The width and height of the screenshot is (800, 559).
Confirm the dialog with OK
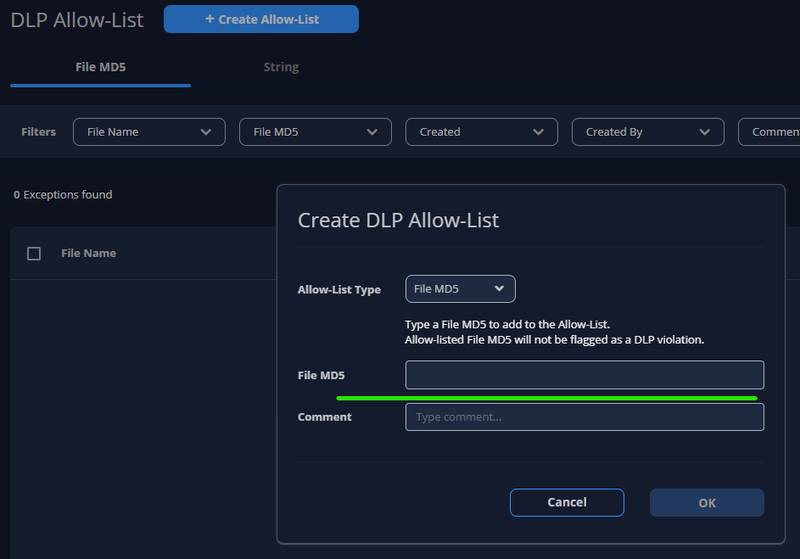tap(706, 502)
